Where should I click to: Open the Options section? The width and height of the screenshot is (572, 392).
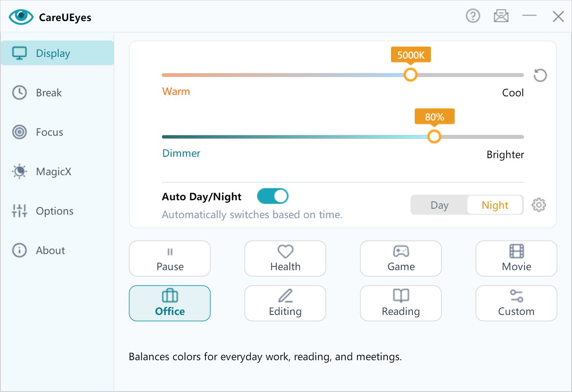pyautogui.click(x=57, y=211)
